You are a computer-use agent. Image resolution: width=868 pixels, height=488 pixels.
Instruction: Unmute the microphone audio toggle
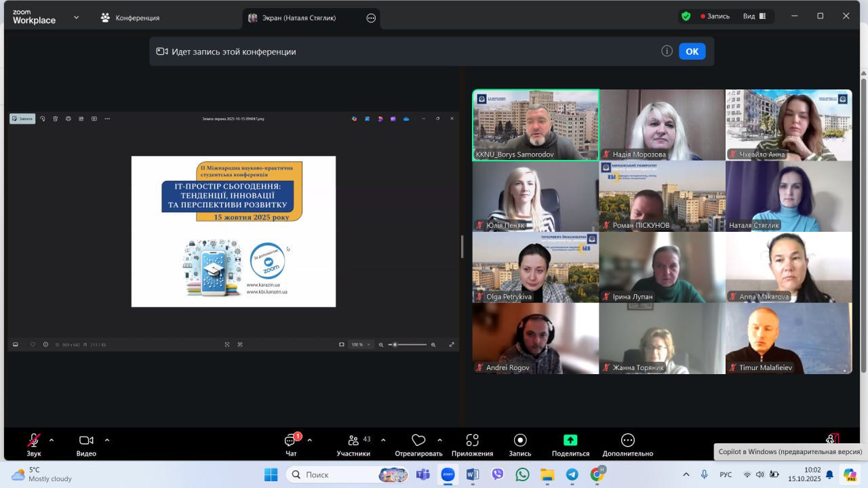point(33,441)
